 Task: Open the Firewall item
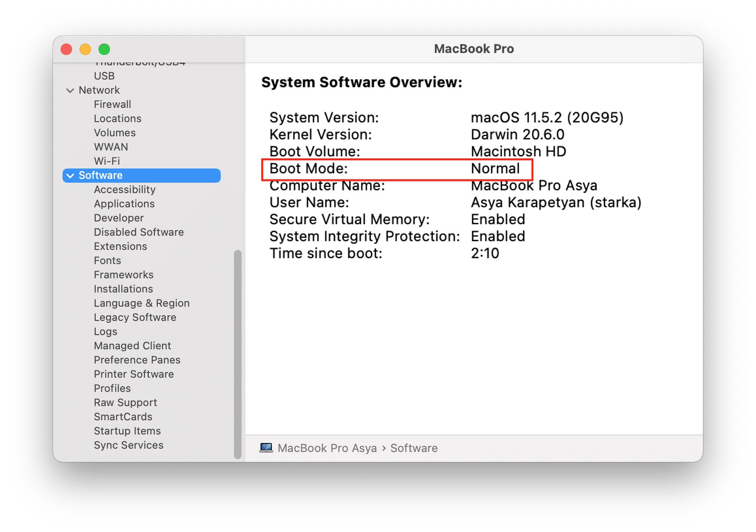coord(112,104)
